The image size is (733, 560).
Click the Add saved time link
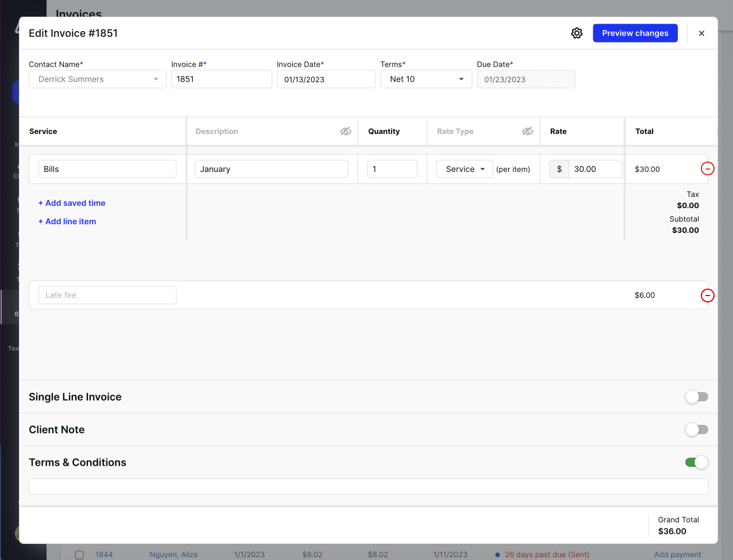coord(71,203)
